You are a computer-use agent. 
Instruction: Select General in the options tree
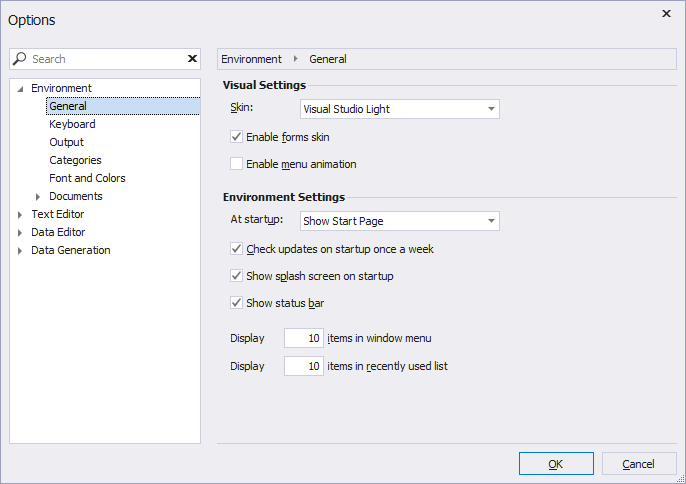pos(123,106)
